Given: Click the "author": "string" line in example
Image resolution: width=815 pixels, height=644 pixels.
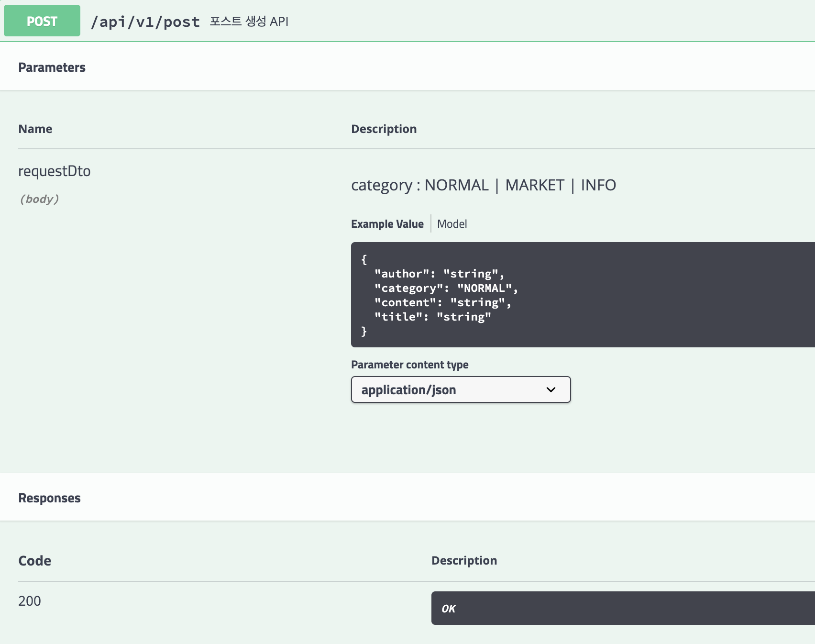Looking at the screenshot, I should pos(439,274).
